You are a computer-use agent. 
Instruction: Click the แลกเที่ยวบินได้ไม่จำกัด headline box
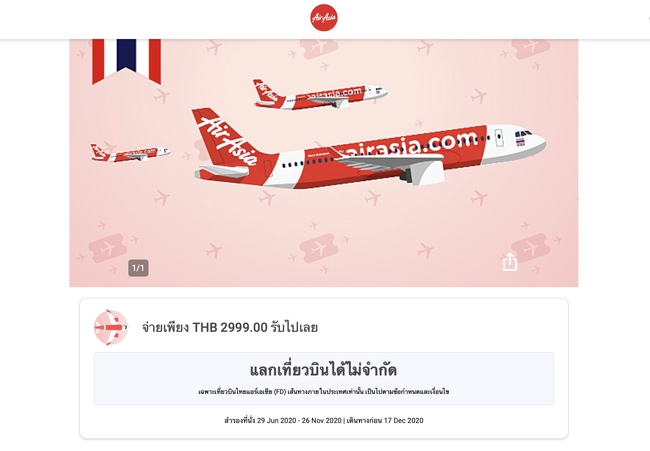(324, 378)
